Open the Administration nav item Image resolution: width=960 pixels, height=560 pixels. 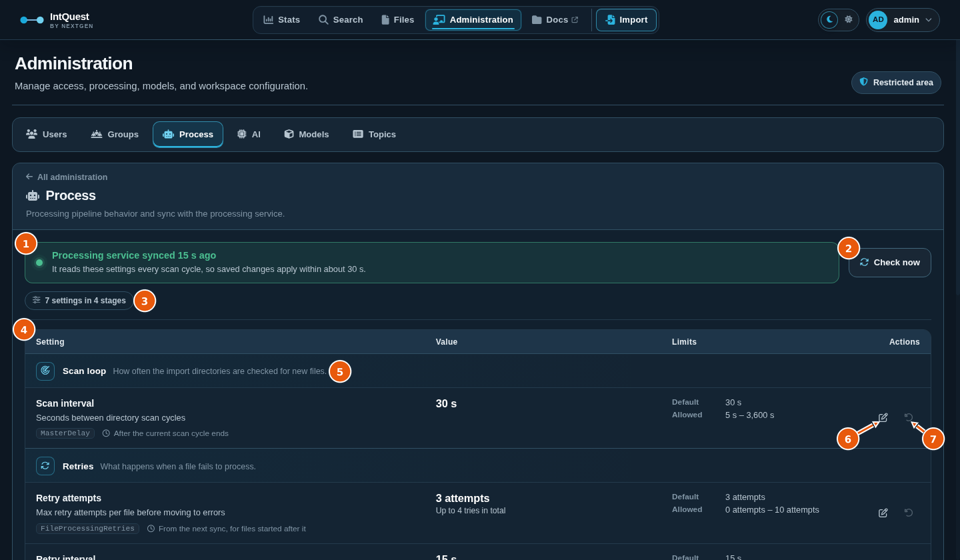point(473,20)
